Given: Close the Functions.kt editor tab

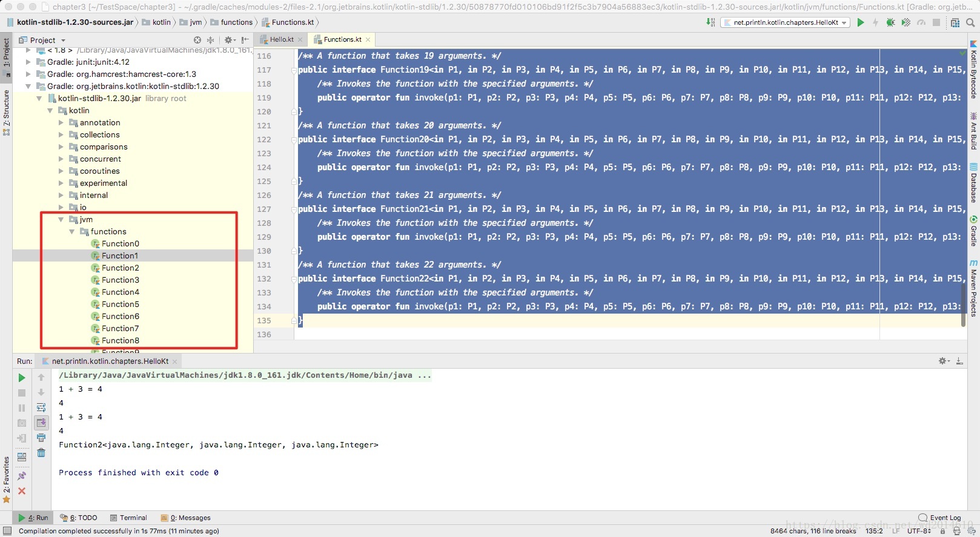Looking at the screenshot, I should [x=368, y=40].
